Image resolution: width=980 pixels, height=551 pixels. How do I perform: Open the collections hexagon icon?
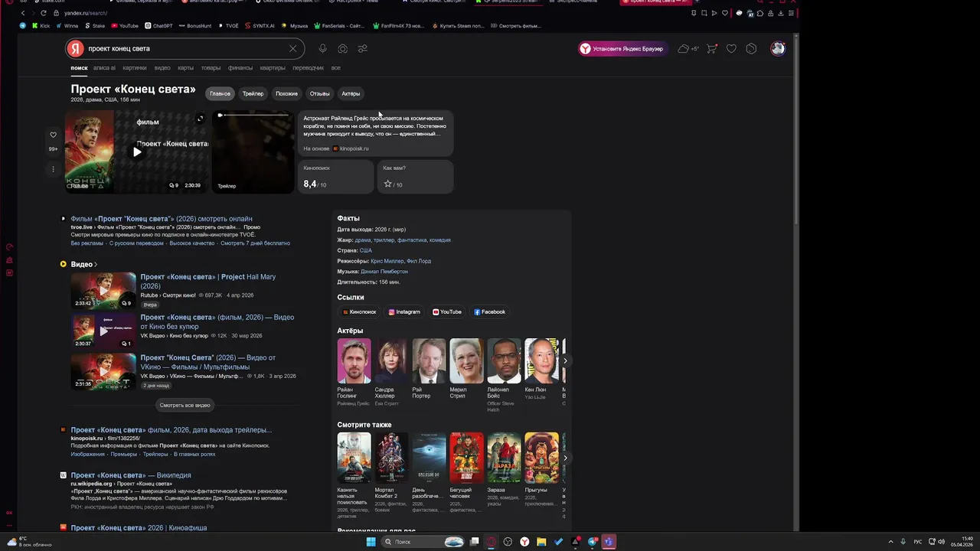point(751,48)
